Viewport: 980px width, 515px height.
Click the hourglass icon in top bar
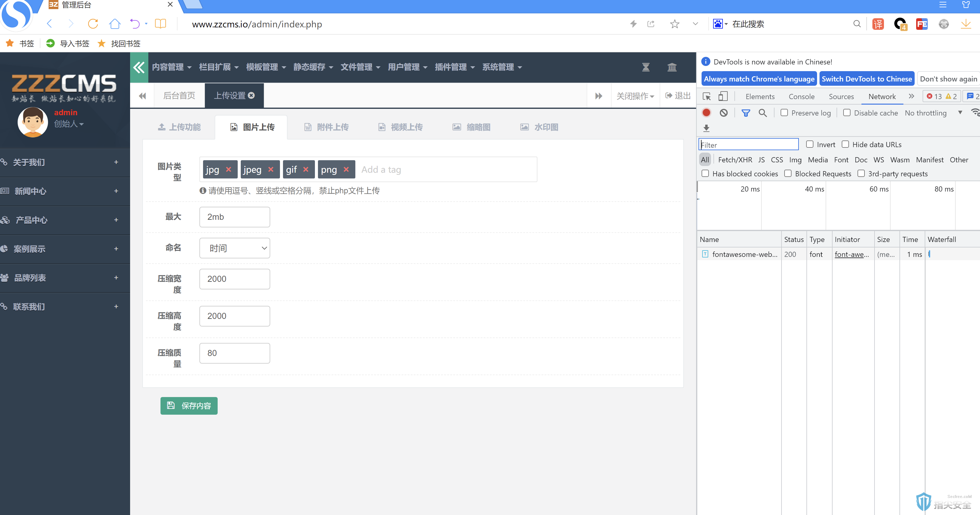click(x=646, y=67)
